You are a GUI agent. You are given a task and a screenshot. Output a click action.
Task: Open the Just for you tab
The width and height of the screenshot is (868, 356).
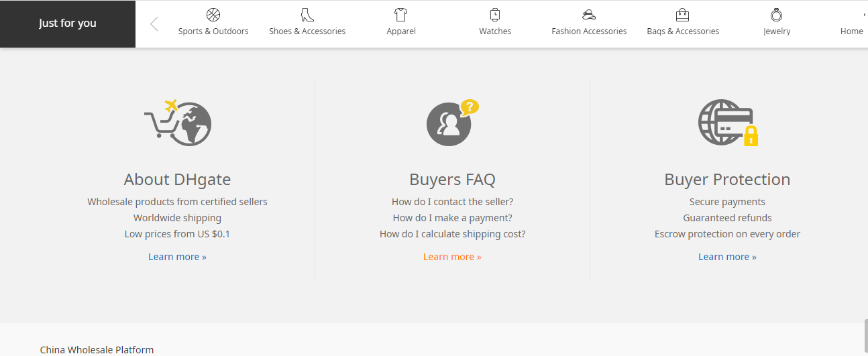[x=68, y=23]
